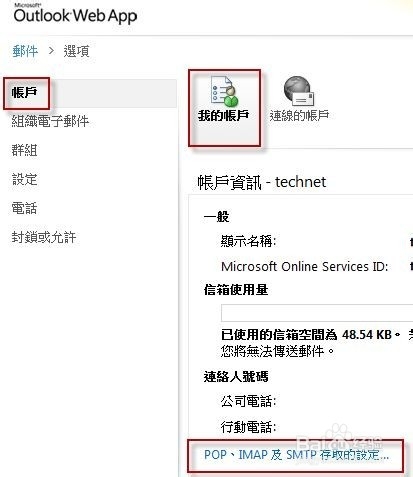Select 組織電子郵件 in the left menu
Screen dimensions: 413x477
(50, 121)
